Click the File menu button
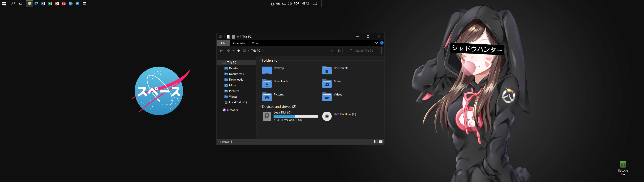The image size is (644, 182). (x=223, y=43)
